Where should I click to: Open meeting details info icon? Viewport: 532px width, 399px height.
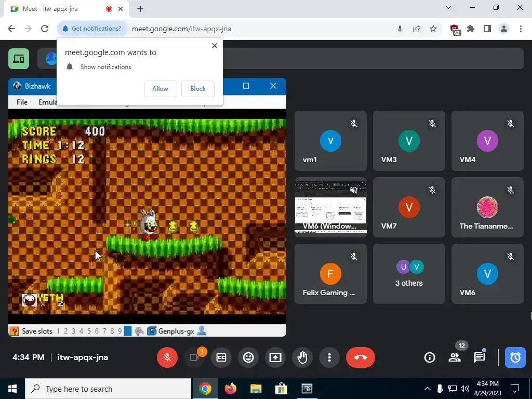pyautogui.click(x=430, y=357)
